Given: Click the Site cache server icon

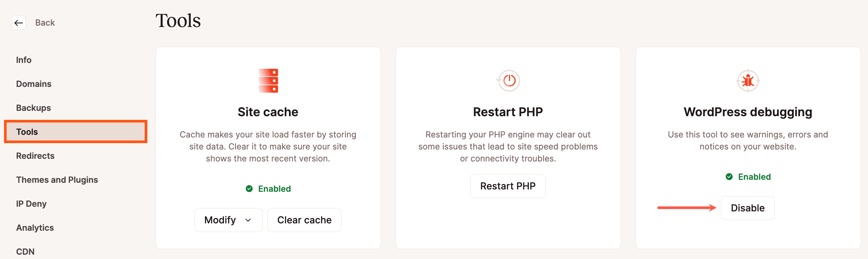Looking at the screenshot, I should click(x=268, y=81).
